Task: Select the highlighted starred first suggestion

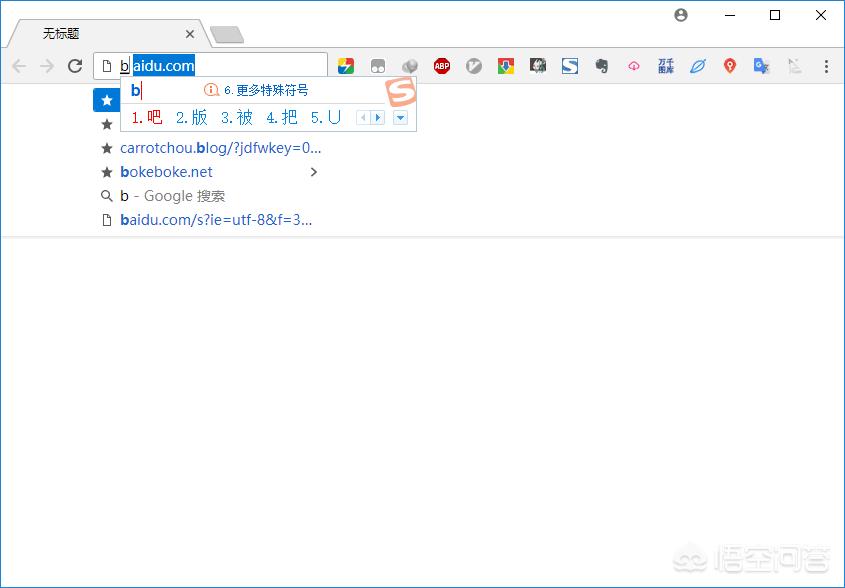Action: [107, 100]
